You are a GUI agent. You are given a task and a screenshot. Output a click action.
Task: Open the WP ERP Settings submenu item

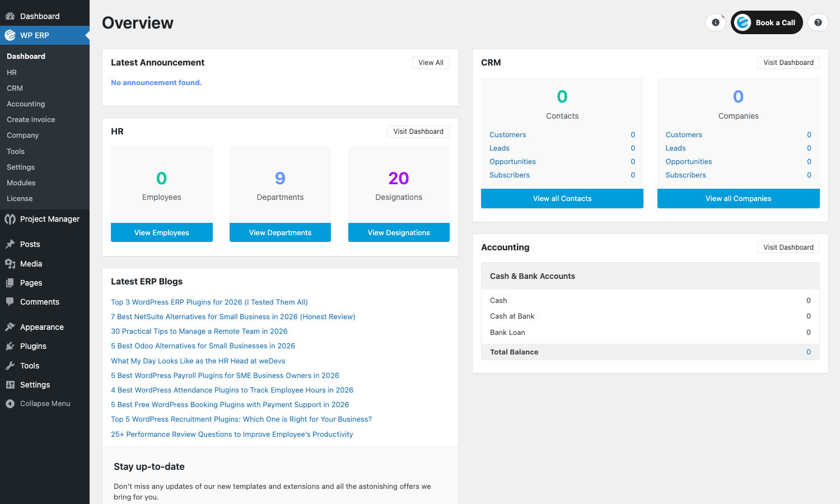(x=21, y=167)
